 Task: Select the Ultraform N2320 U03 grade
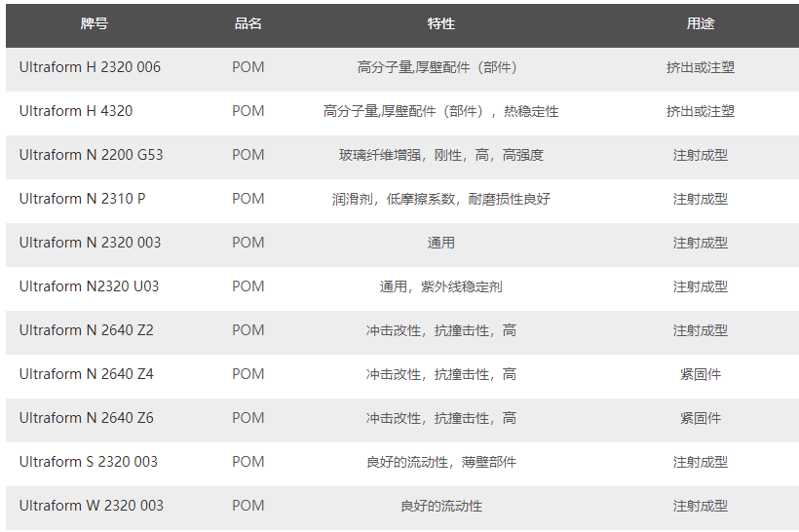point(89,286)
